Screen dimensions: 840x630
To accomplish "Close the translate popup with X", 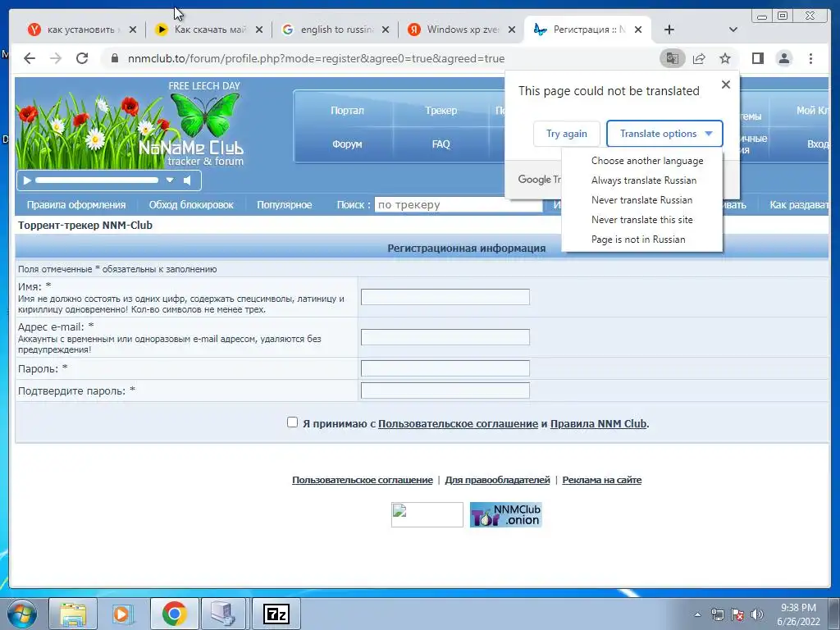I will (726, 84).
